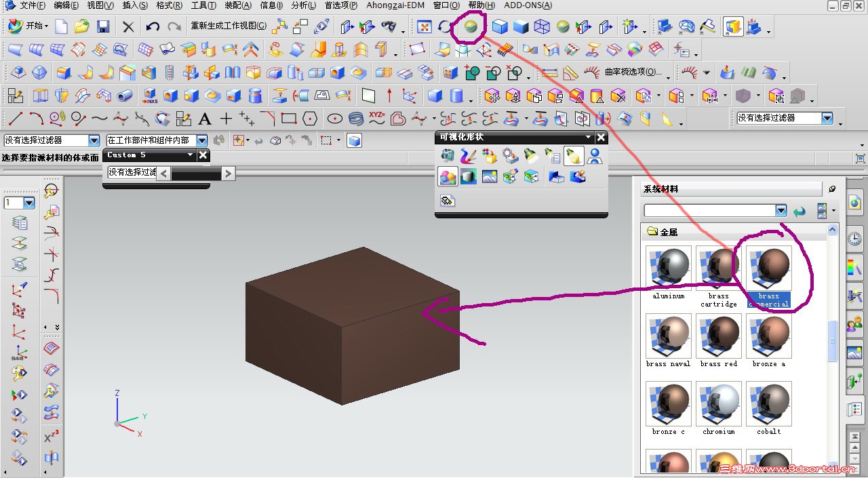Expand the Start menu arrow
Viewport: 868px width, 478px height.
click(x=46, y=26)
